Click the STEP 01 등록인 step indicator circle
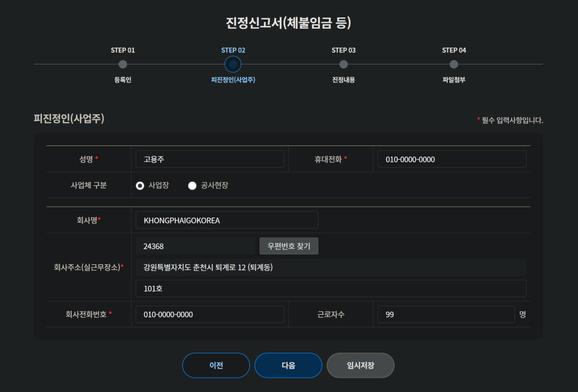 (122, 64)
